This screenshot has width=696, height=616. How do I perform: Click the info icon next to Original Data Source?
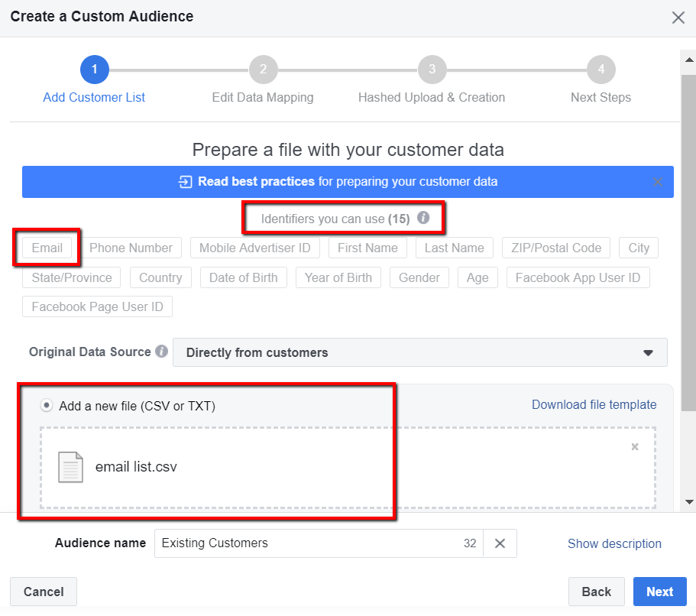coord(161,352)
